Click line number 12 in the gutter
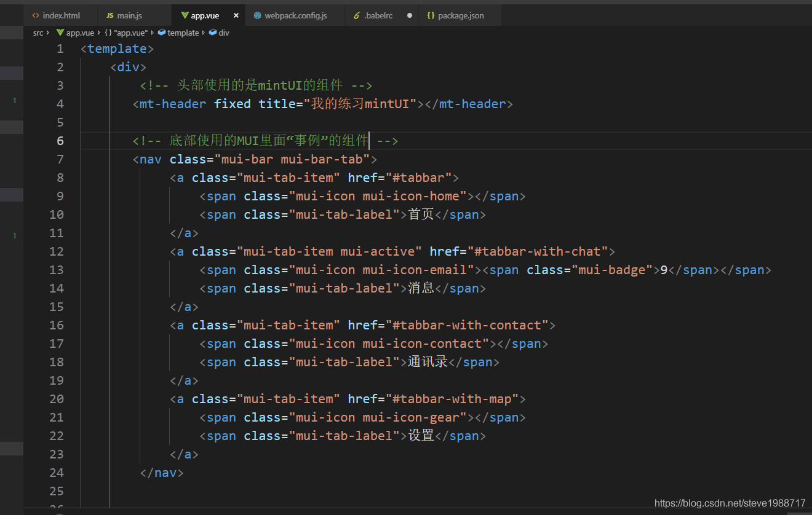The image size is (812, 515). pos(57,251)
